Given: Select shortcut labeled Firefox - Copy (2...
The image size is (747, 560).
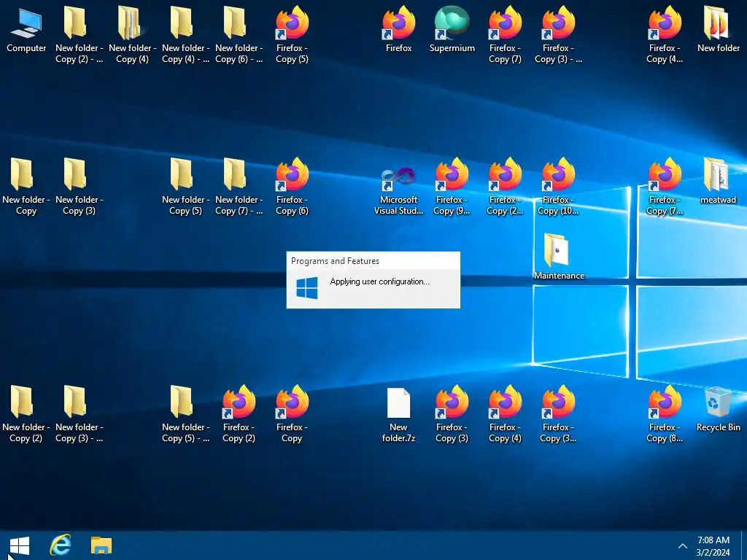Looking at the screenshot, I should click(x=505, y=187).
